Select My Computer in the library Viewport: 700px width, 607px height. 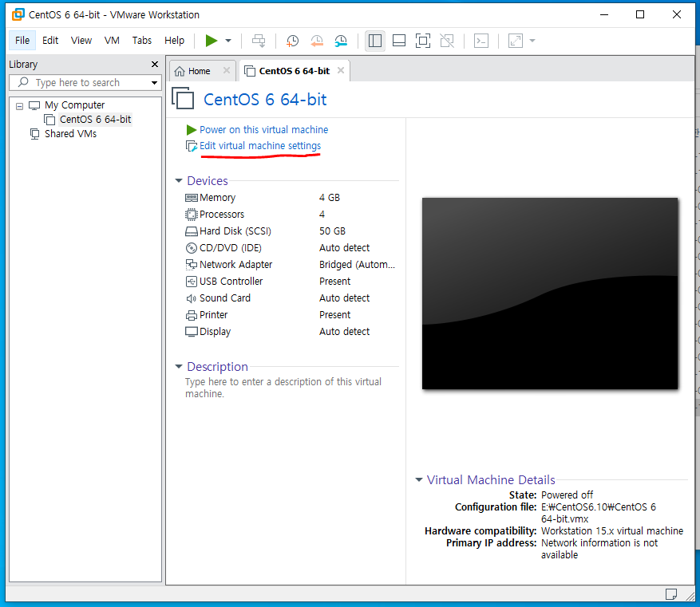click(74, 105)
